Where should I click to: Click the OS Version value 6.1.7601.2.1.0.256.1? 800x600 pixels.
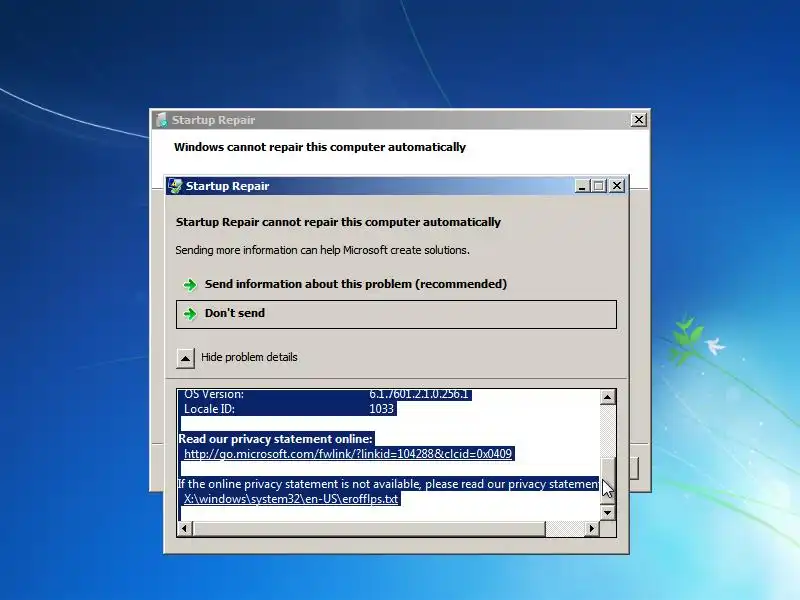419,394
